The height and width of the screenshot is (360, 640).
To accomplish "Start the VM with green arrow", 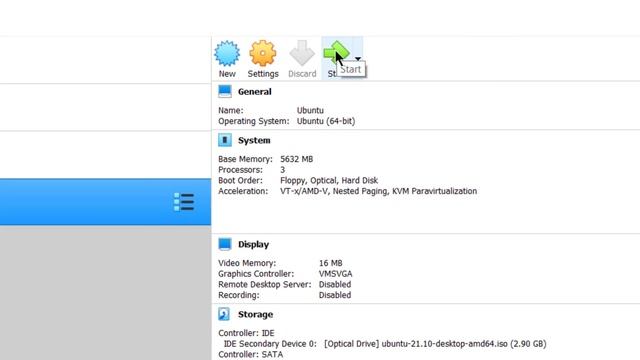I will [x=336, y=53].
